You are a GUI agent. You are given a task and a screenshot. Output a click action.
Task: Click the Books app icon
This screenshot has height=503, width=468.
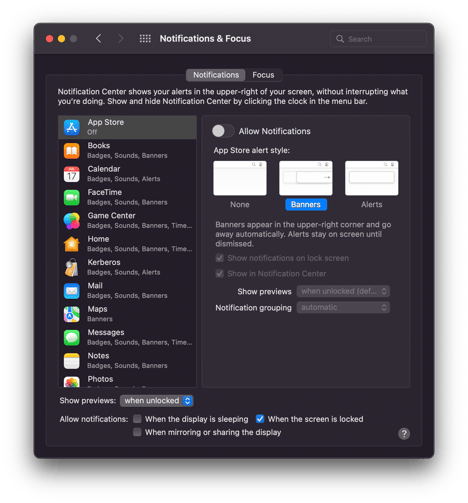71,151
